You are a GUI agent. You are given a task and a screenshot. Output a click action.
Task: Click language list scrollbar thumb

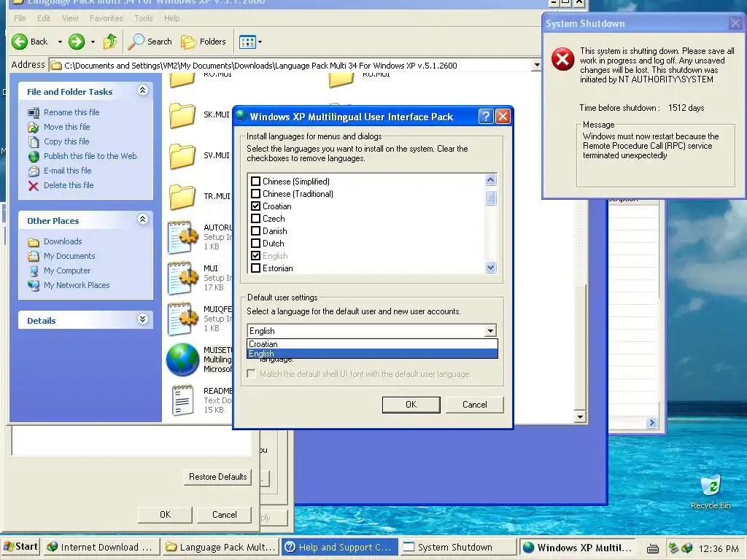[491, 198]
